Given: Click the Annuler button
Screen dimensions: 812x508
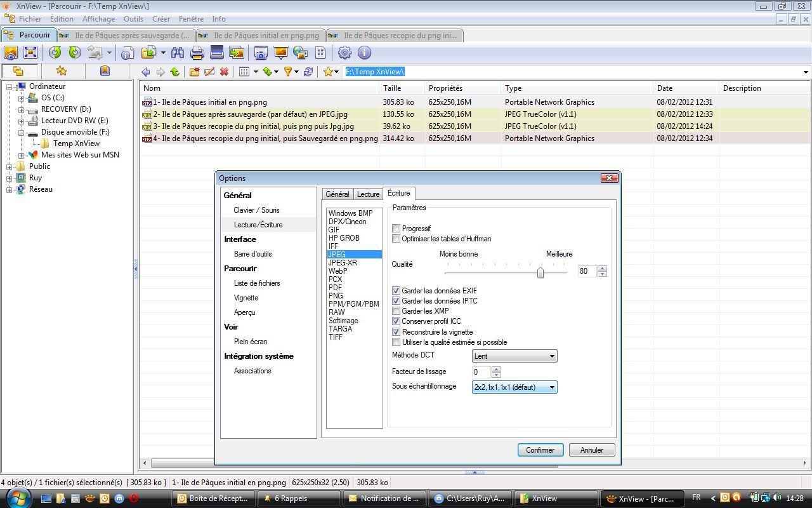Looking at the screenshot, I should point(592,450).
